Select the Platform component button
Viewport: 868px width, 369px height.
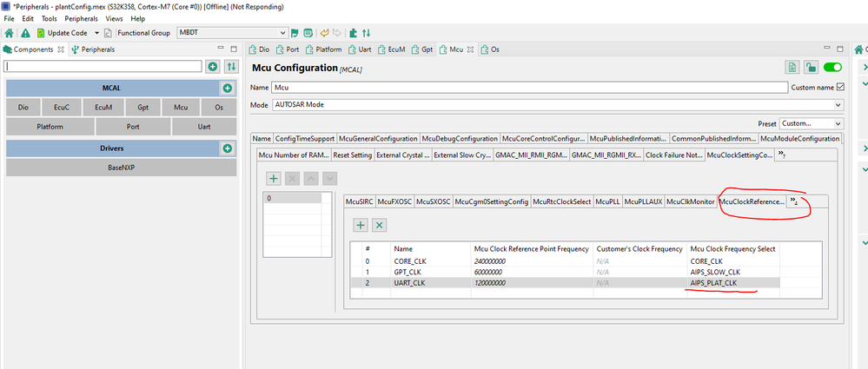tap(50, 127)
